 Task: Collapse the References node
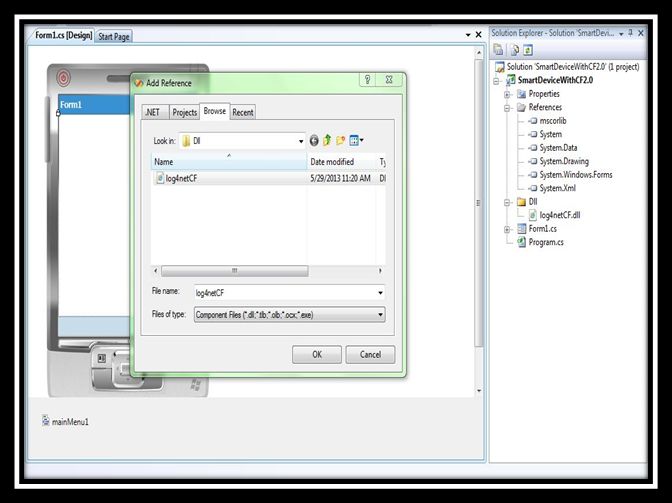(507, 108)
